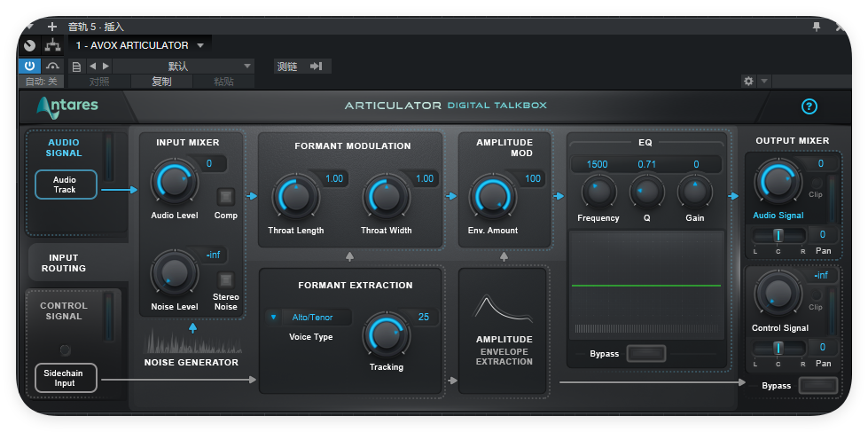868x432 pixels.
Task: Toggle the EQ Bypass switch
Action: click(x=646, y=353)
